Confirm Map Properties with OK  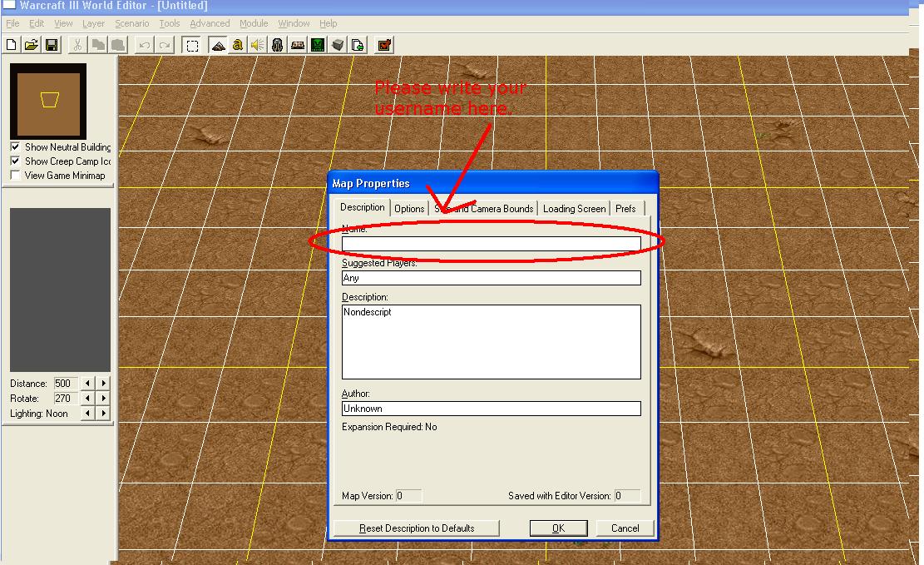pyautogui.click(x=559, y=528)
